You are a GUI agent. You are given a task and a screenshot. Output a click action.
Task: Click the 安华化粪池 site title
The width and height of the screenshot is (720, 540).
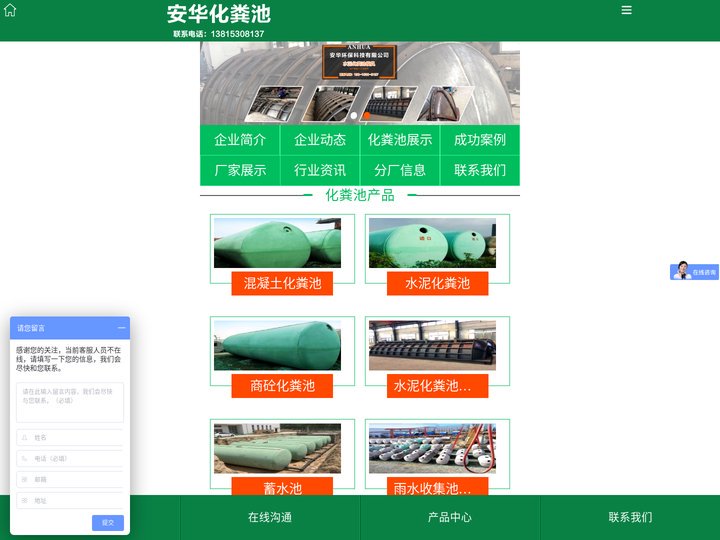click(x=219, y=14)
